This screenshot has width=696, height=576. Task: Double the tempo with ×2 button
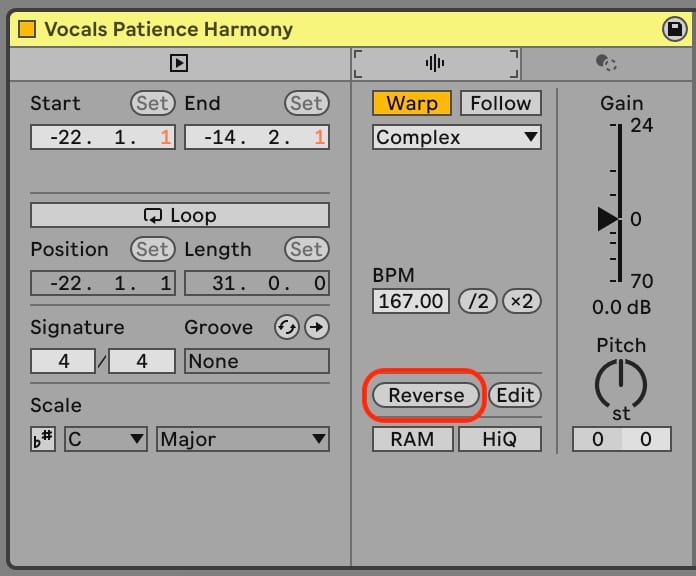[522, 301]
